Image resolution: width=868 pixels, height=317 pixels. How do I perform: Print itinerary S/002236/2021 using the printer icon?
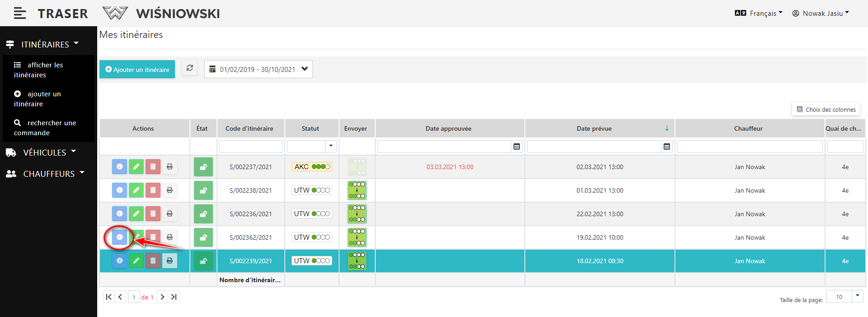pyautogui.click(x=170, y=214)
